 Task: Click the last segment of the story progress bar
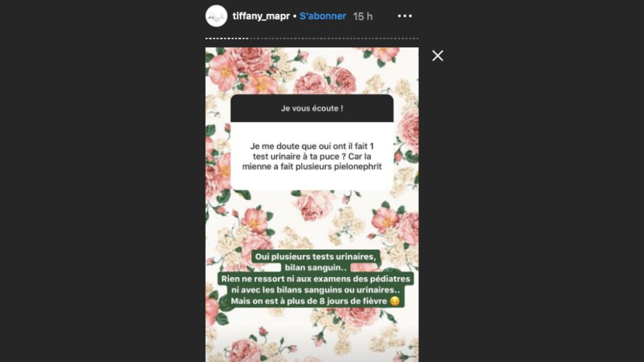417,38
